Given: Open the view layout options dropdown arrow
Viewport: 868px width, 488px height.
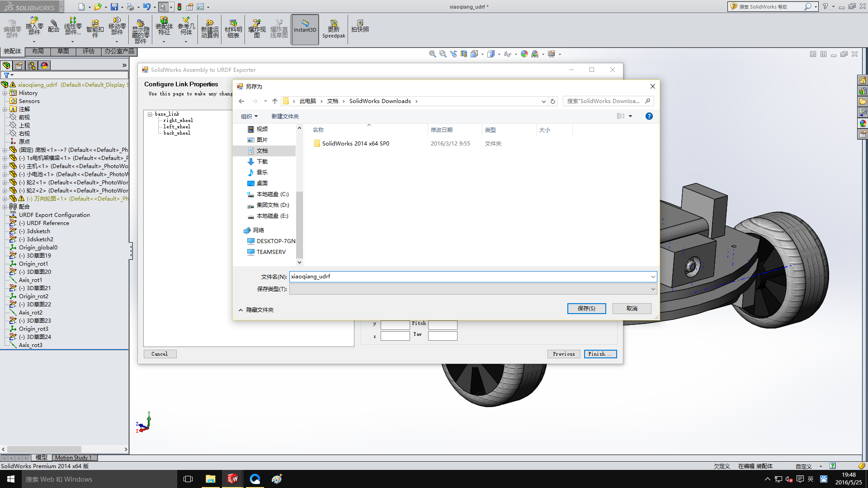Looking at the screenshot, I should click(630, 117).
